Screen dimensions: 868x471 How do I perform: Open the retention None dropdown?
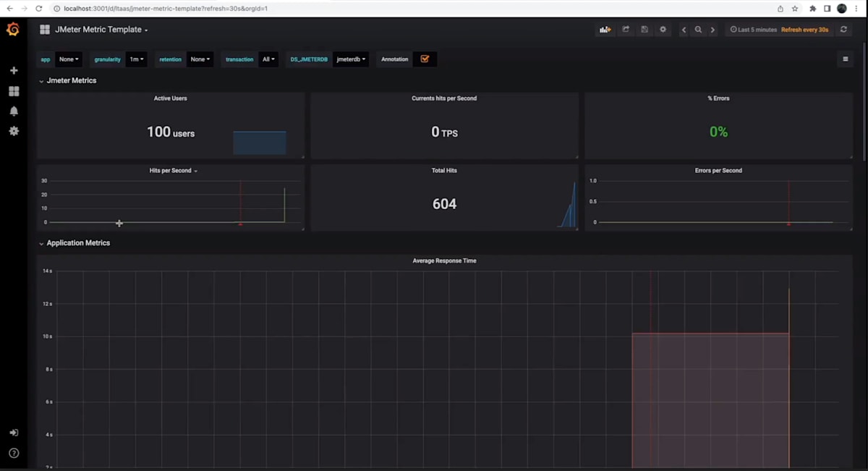[x=200, y=59]
